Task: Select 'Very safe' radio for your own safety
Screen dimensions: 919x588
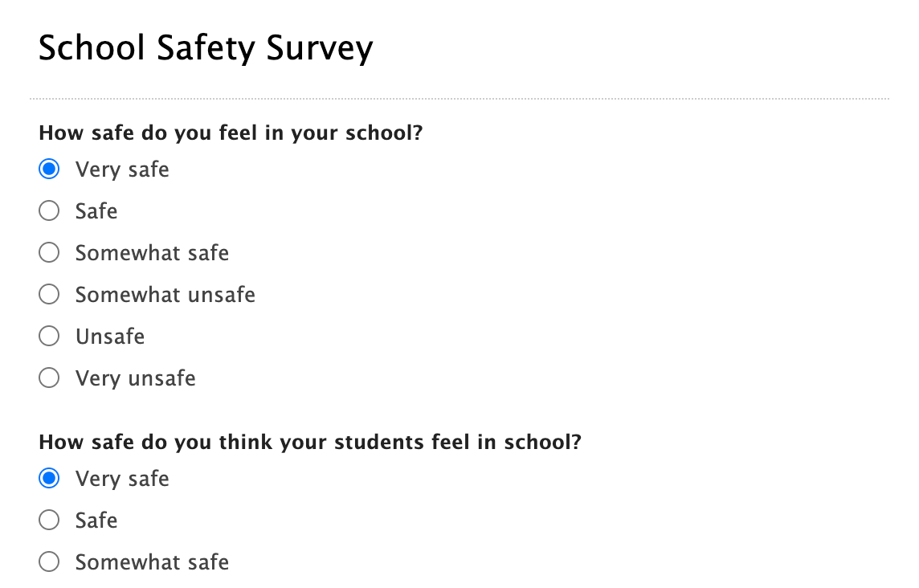Action: [x=49, y=169]
